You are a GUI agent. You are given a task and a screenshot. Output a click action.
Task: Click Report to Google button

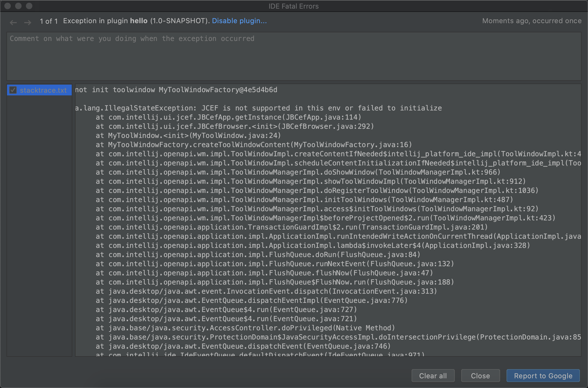[543, 376]
